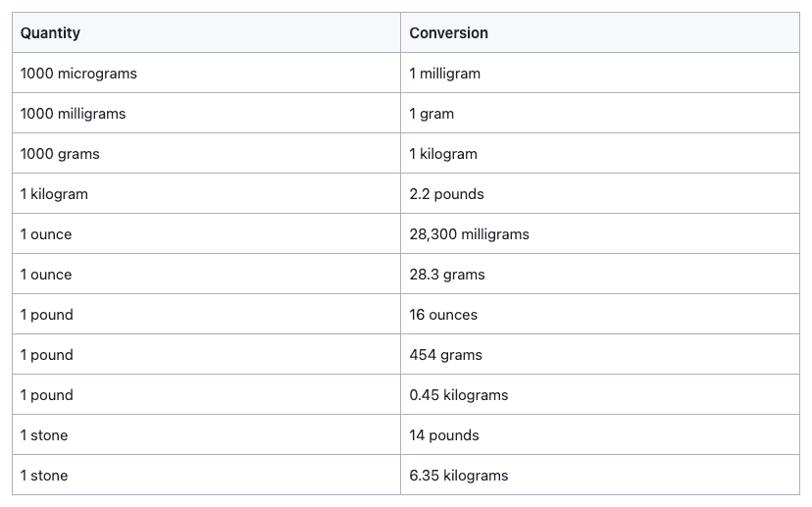Select the 1 pound cell beside 16 ounces
Screen dimensions: 812x507
coord(206,315)
